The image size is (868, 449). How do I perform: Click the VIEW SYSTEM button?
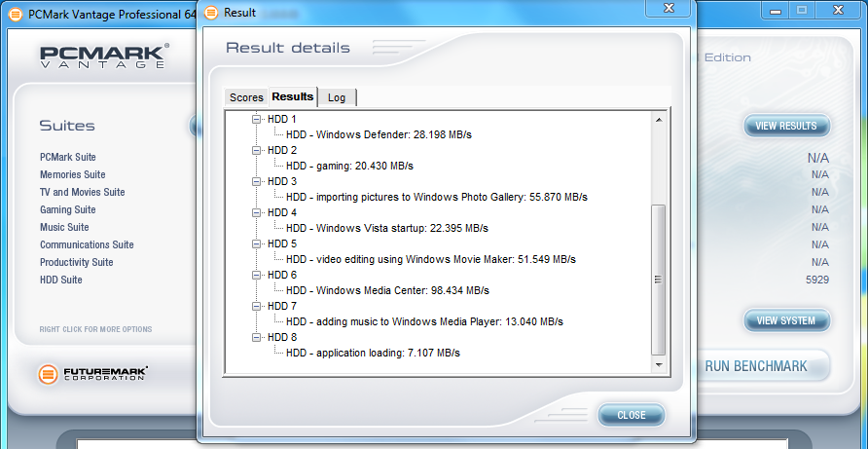786,320
